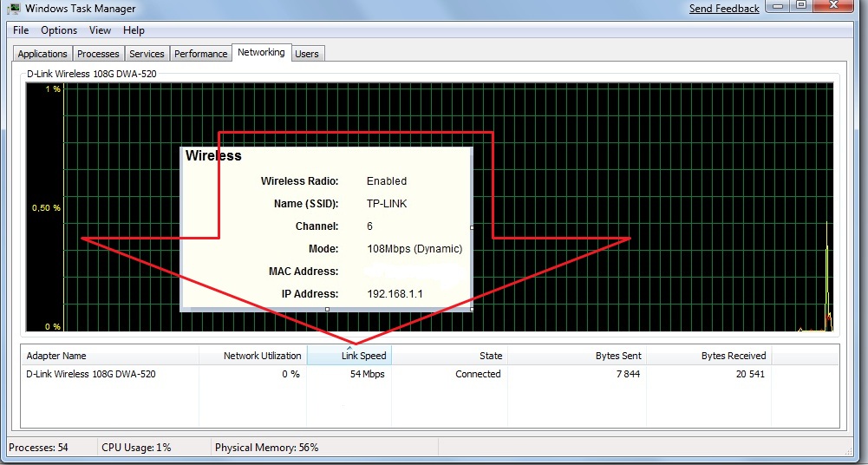Click the TP-LINK SSID value
Image resolution: width=868 pixels, height=465 pixels.
[x=387, y=204]
